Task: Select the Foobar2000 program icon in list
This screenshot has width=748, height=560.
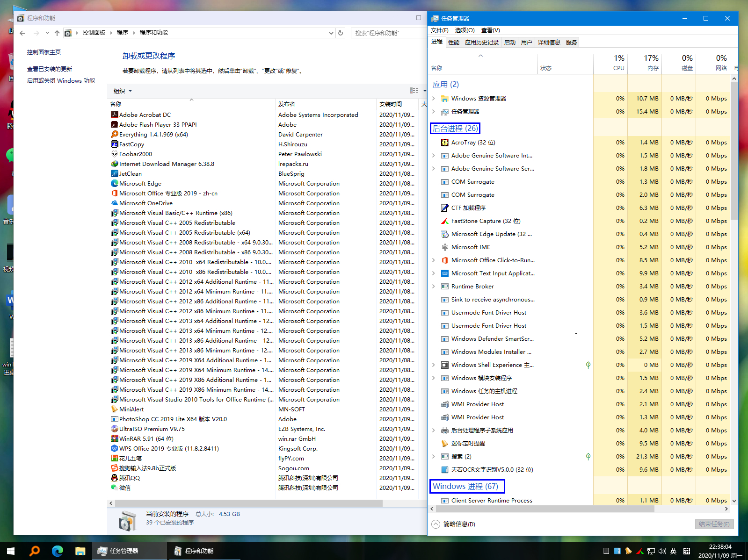Action: [x=114, y=154]
